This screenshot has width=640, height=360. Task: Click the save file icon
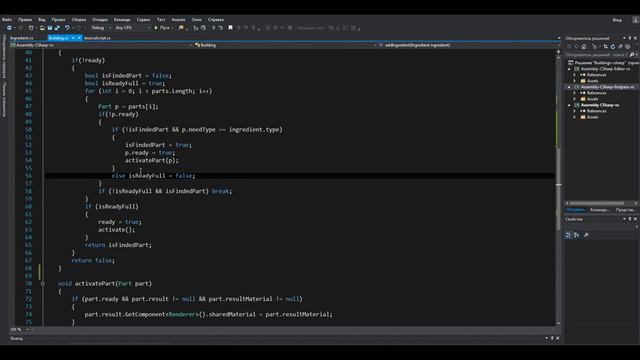tap(50, 28)
